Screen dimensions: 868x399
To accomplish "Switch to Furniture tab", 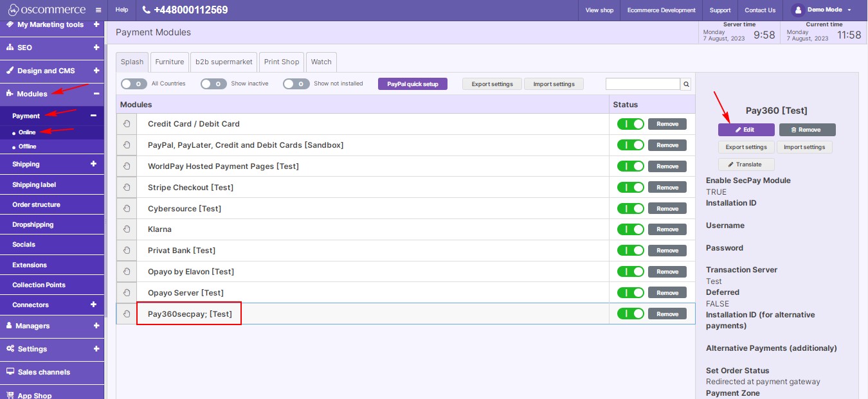I will point(170,62).
